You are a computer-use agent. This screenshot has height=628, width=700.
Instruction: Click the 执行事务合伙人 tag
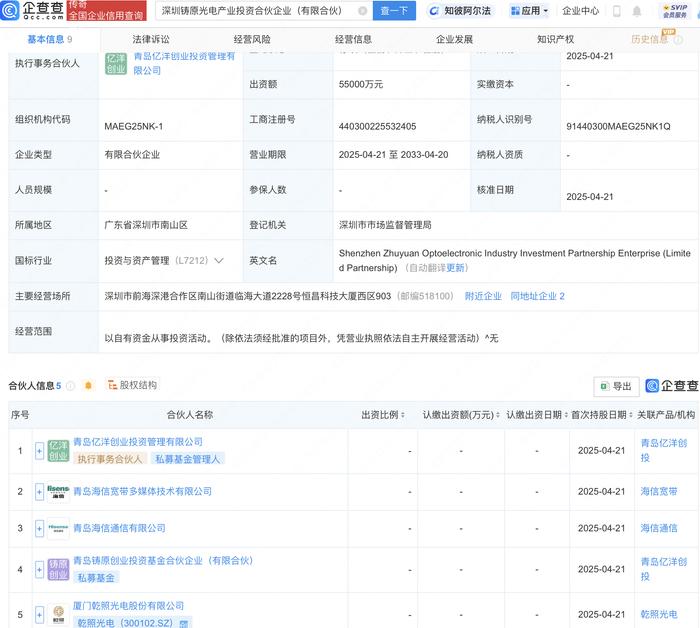tap(110, 459)
